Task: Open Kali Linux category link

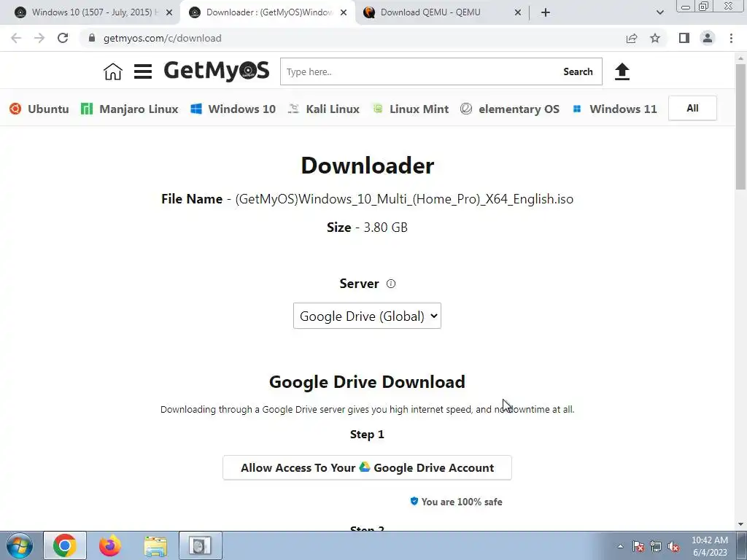Action: pyautogui.click(x=323, y=109)
